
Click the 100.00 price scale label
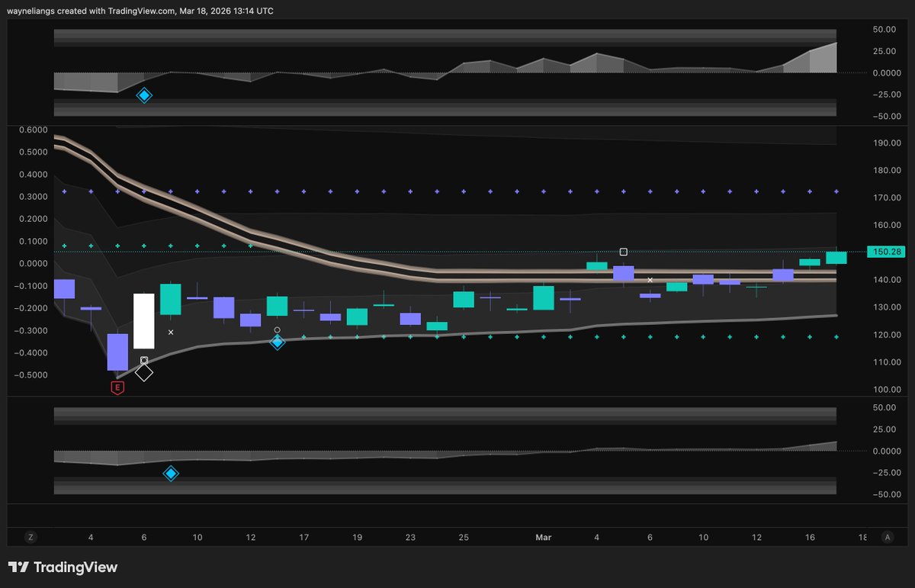(x=888, y=390)
